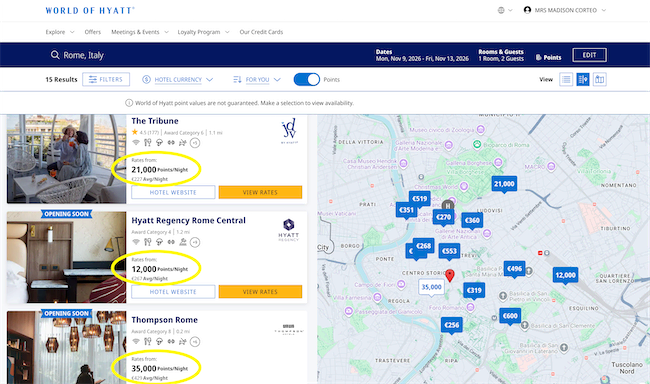Image resolution: width=650 pixels, height=384 pixels.
Task: Select the €319 map marker
Action: (x=474, y=291)
